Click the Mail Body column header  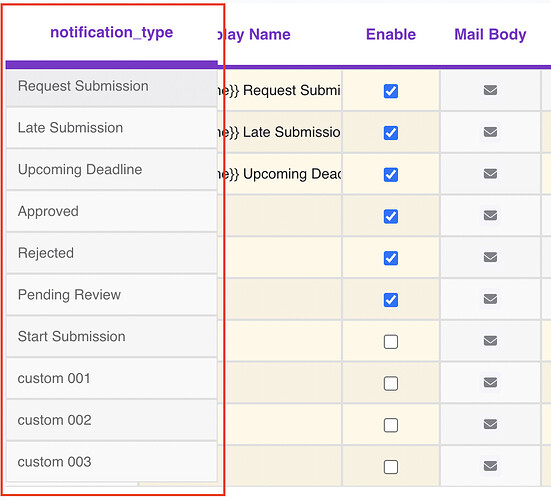coord(490,34)
